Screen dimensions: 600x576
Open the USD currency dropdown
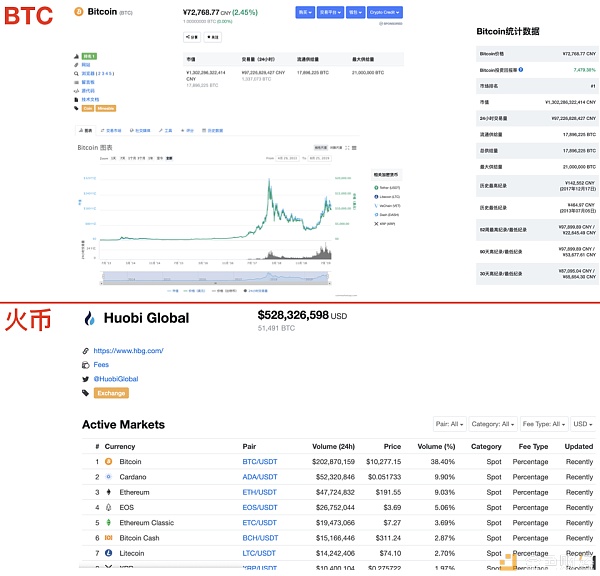coord(582,424)
